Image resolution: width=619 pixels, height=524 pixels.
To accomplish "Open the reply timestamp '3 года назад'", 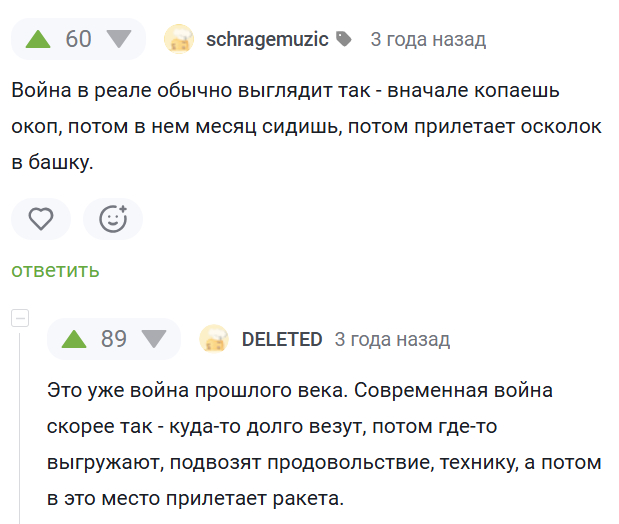I will 392,339.
